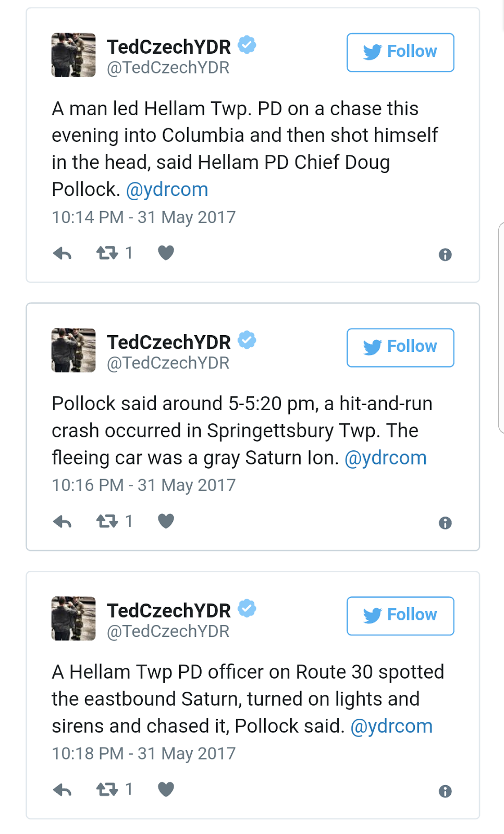The width and height of the screenshot is (504, 834).
Task: Open info icon on 10:16 PM tweet
Action: (445, 523)
